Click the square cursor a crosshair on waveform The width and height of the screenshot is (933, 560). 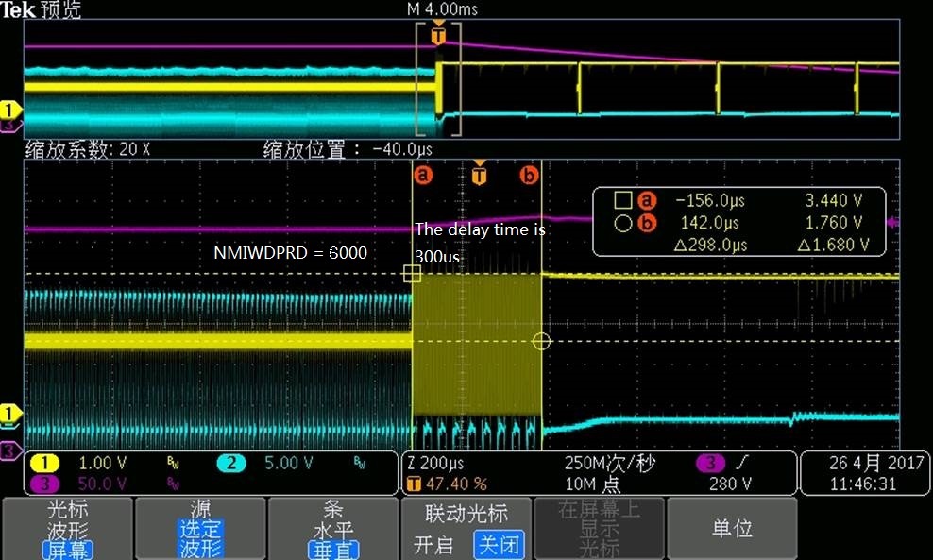pos(412,274)
